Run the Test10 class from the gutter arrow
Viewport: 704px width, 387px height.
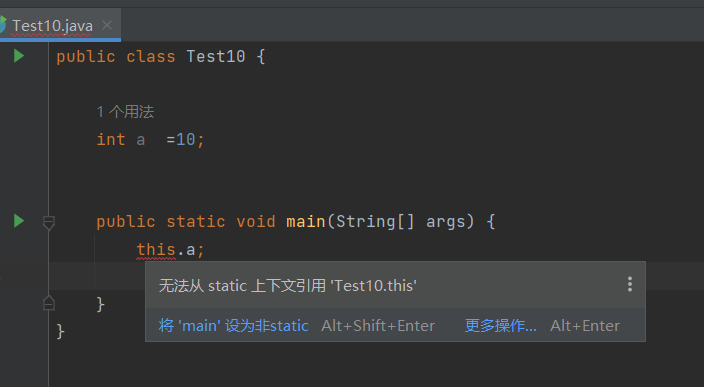pyautogui.click(x=19, y=56)
